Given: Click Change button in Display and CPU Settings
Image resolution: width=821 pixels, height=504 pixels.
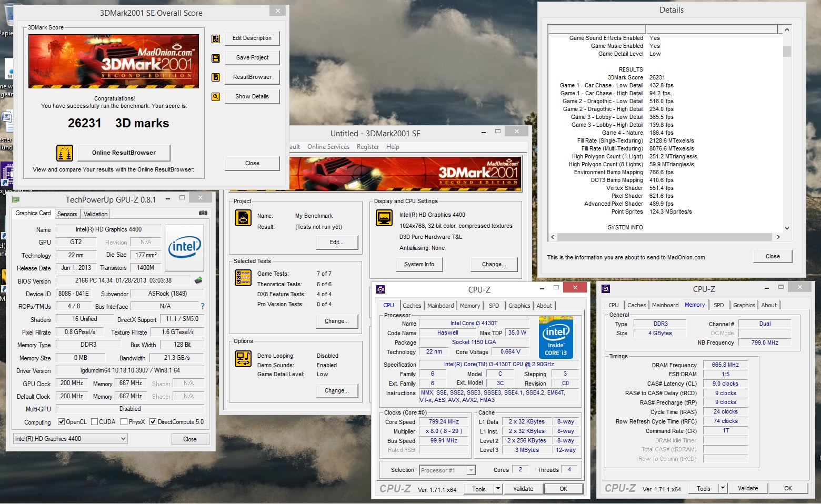Looking at the screenshot, I should (494, 264).
